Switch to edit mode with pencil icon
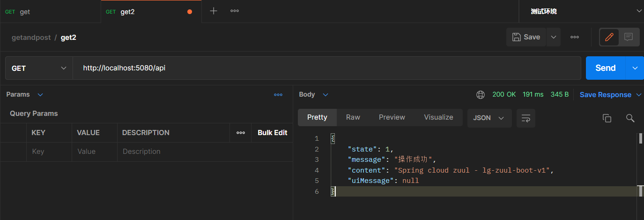This screenshot has width=644, height=220. 609,37
